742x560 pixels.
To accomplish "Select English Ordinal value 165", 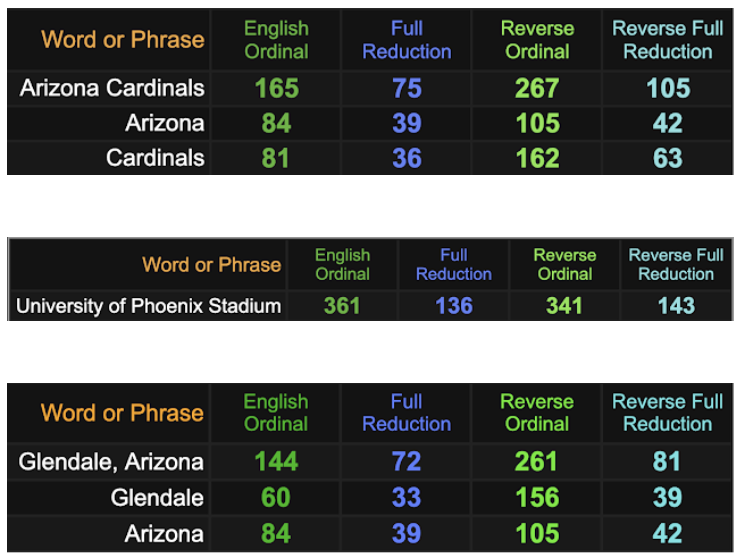I will click(x=277, y=88).
